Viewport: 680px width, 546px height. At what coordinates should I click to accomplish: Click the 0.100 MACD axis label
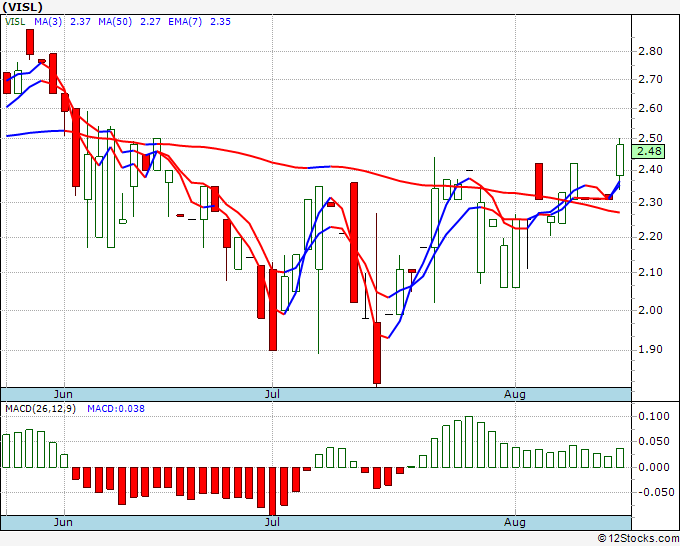654,416
